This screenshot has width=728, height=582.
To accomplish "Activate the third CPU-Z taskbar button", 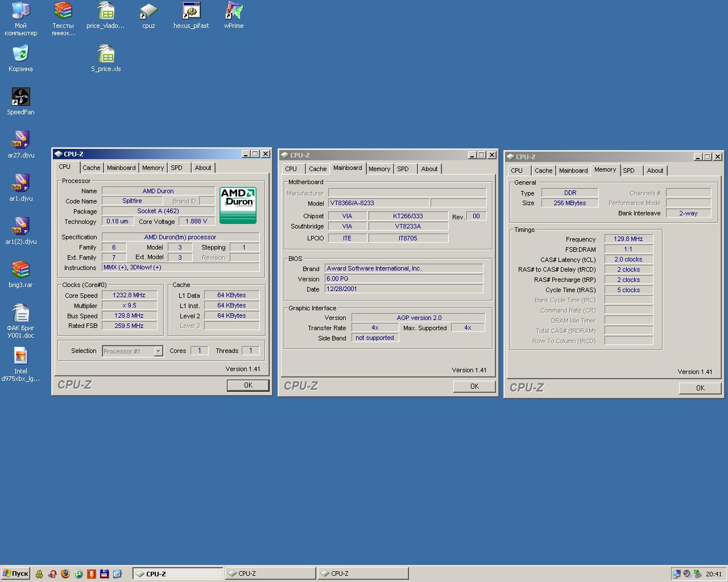I will coord(363,573).
